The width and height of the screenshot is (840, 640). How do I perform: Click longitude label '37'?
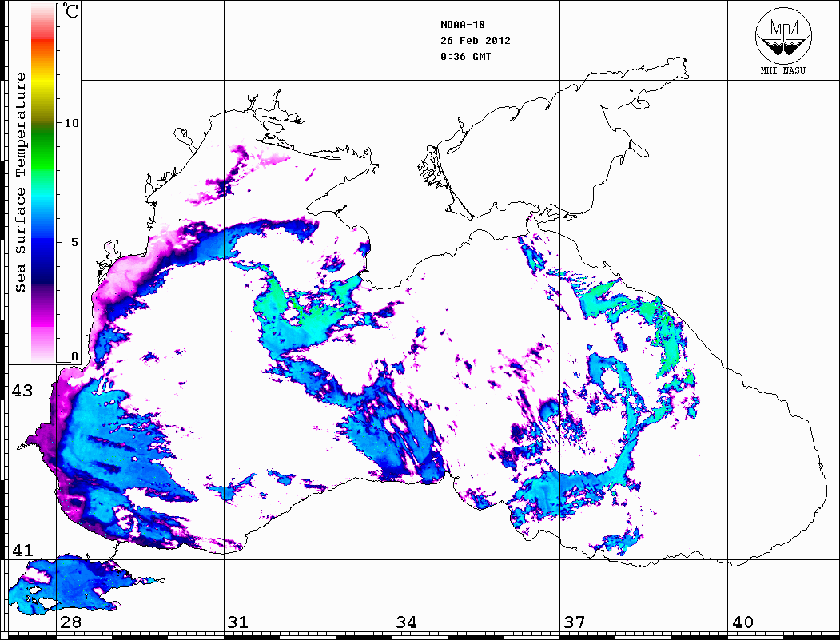click(575, 622)
